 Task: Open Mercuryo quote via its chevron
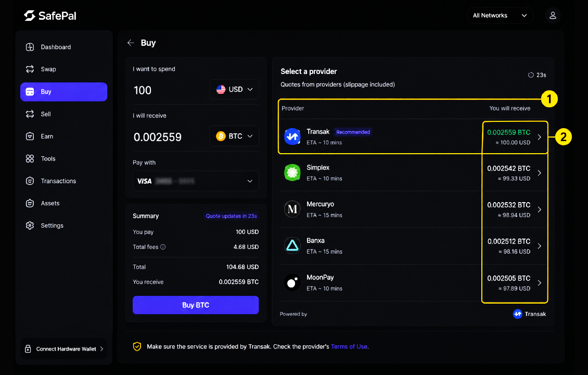coord(540,209)
